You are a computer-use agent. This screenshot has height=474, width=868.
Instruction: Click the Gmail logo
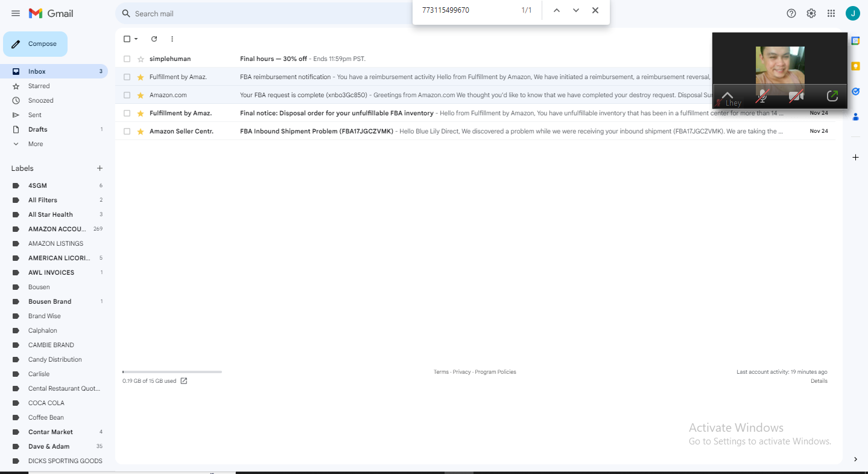[x=51, y=13]
